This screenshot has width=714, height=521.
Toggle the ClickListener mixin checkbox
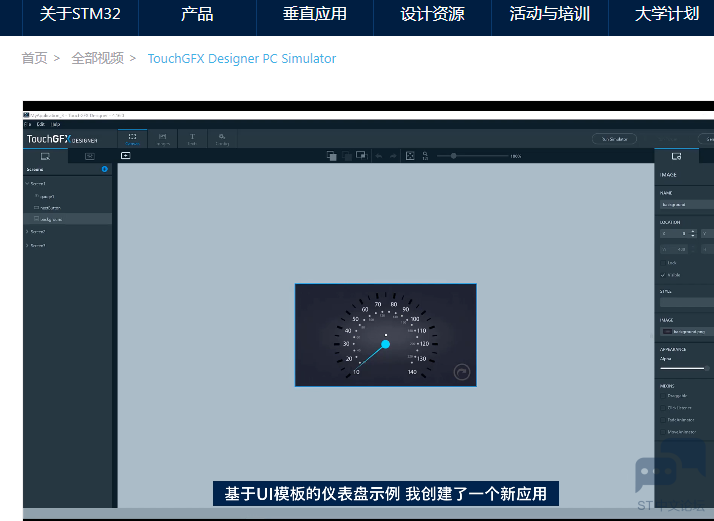(x=663, y=408)
